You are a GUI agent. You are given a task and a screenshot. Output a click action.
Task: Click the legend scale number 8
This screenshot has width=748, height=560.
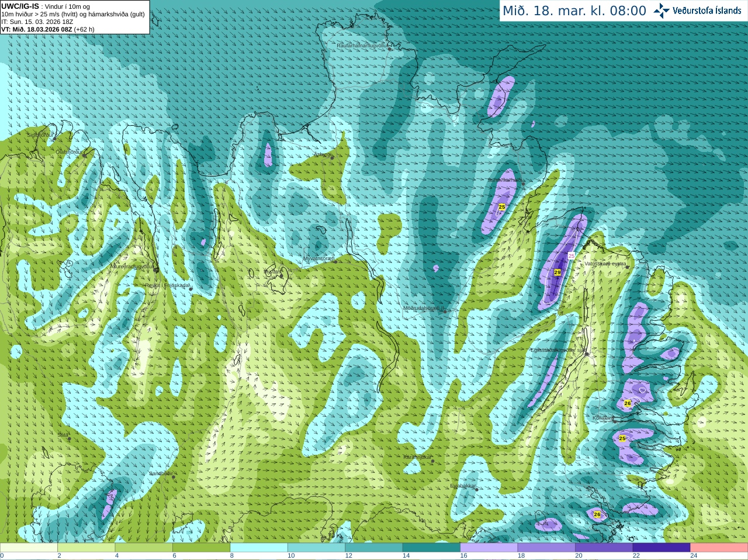tap(232, 556)
